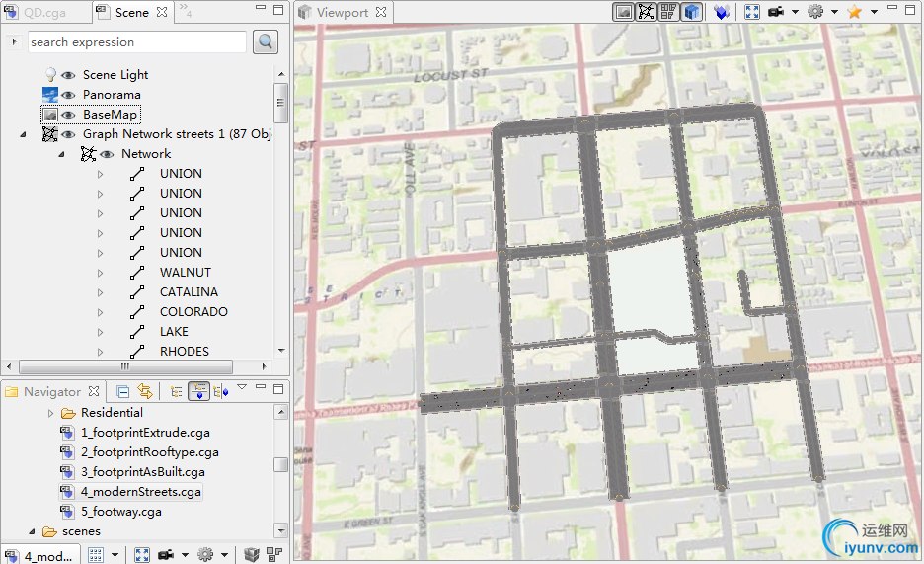Collapse the scenes folder

[32, 531]
